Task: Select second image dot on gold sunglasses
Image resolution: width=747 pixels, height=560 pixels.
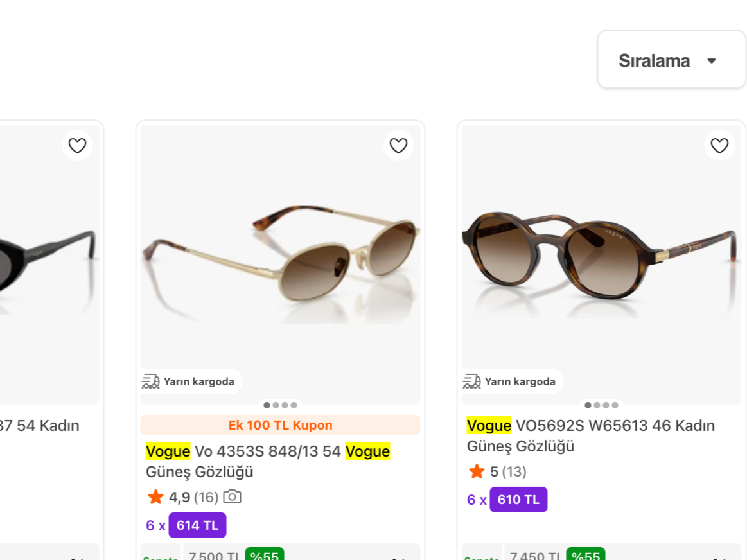Action: (x=276, y=405)
